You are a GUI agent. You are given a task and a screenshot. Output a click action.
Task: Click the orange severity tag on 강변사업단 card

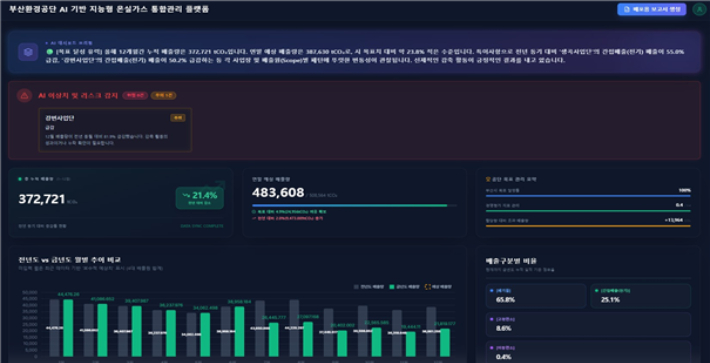tap(178, 118)
